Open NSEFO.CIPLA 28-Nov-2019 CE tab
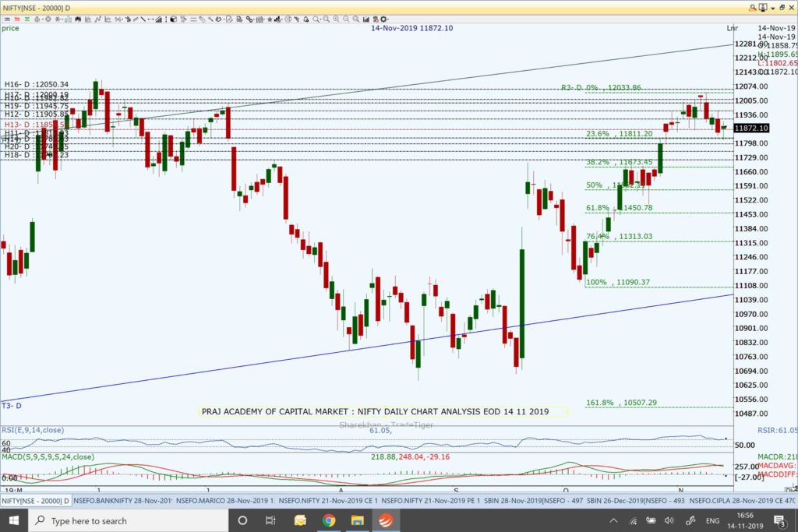798x532 pixels. pos(742,501)
